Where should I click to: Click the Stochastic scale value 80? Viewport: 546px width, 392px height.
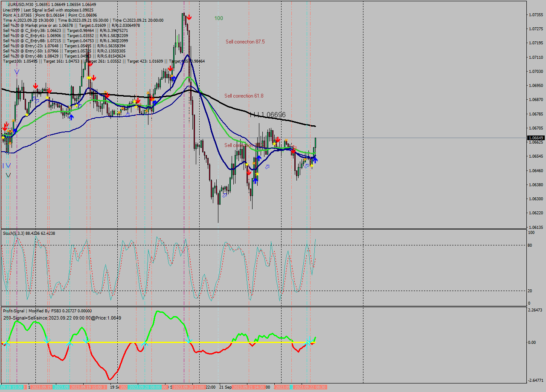click(x=530, y=245)
